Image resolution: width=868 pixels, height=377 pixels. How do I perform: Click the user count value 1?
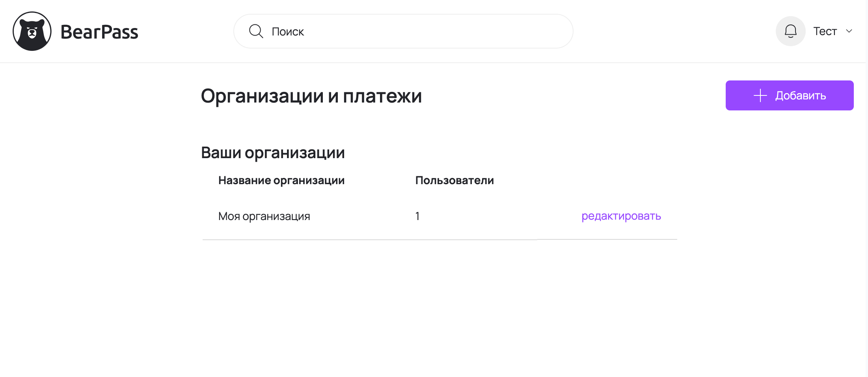pyautogui.click(x=417, y=216)
